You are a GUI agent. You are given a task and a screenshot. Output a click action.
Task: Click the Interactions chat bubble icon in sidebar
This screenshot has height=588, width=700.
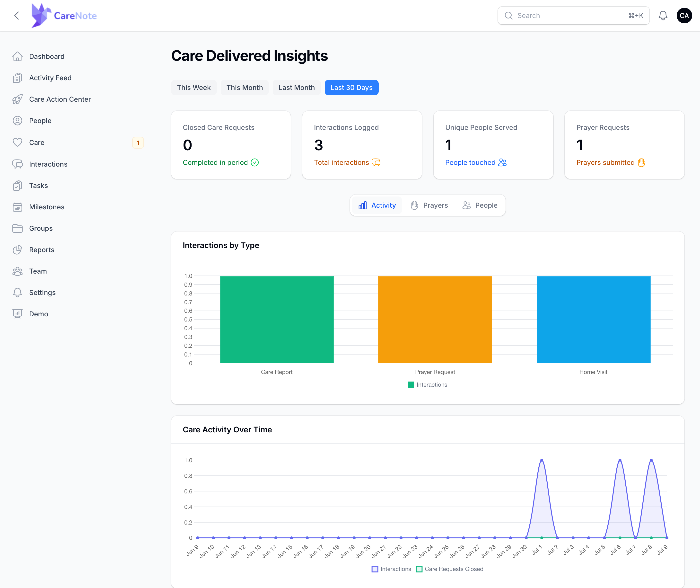(17, 164)
